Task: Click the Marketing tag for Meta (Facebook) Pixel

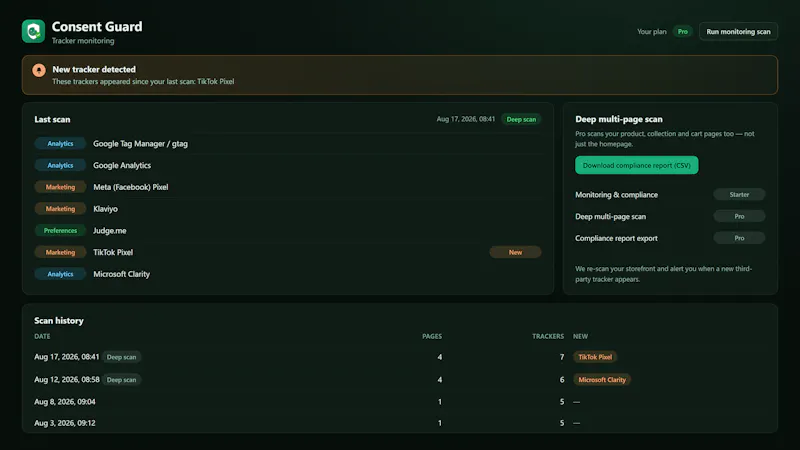Action: tap(60, 187)
